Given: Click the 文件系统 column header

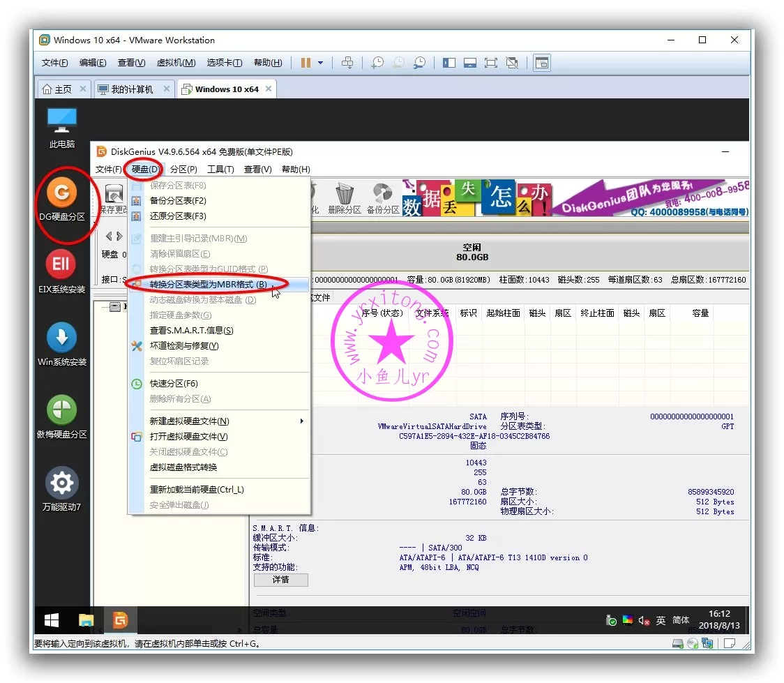Looking at the screenshot, I should tap(432, 313).
